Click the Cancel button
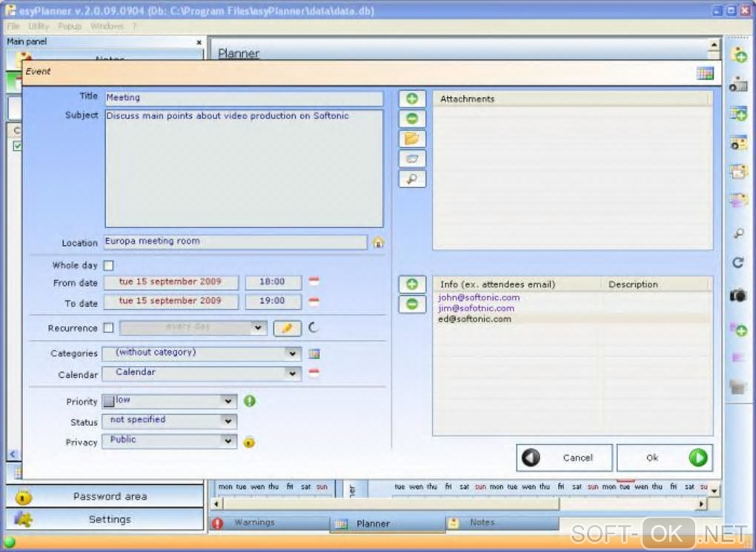The image size is (756, 552). (564, 457)
